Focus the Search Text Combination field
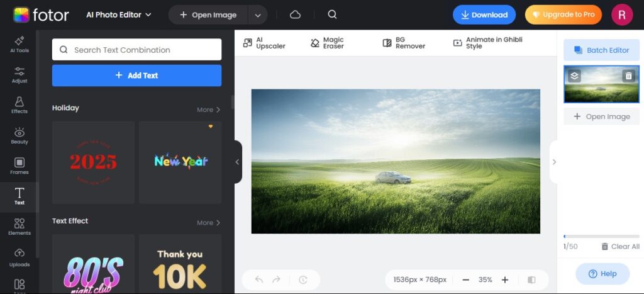Screen dimensions: 644x294 [x=136, y=50]
